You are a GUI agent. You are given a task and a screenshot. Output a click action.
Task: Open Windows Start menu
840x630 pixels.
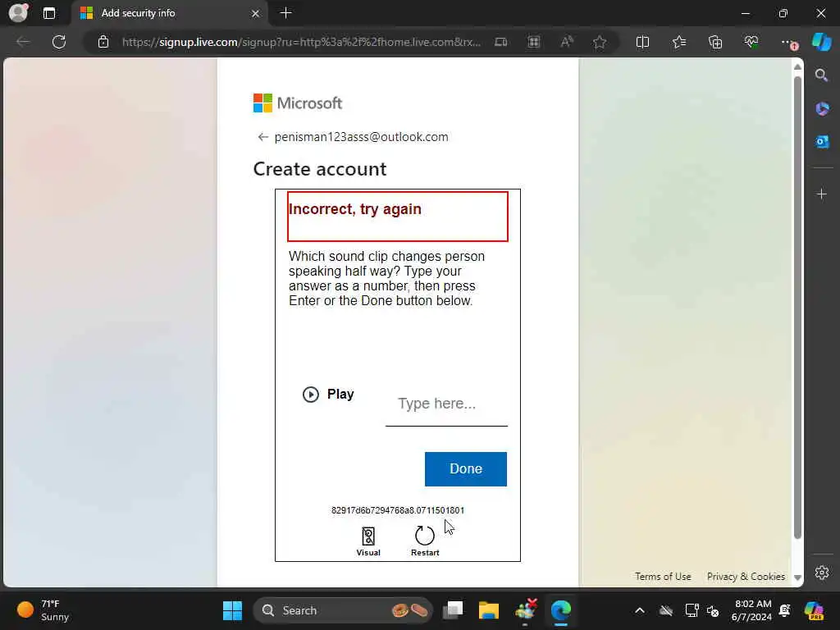(x=232, y=610)
